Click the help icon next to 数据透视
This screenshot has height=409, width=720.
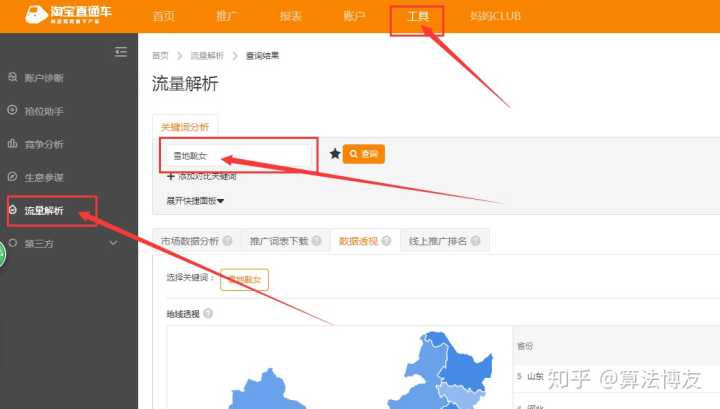386,241
